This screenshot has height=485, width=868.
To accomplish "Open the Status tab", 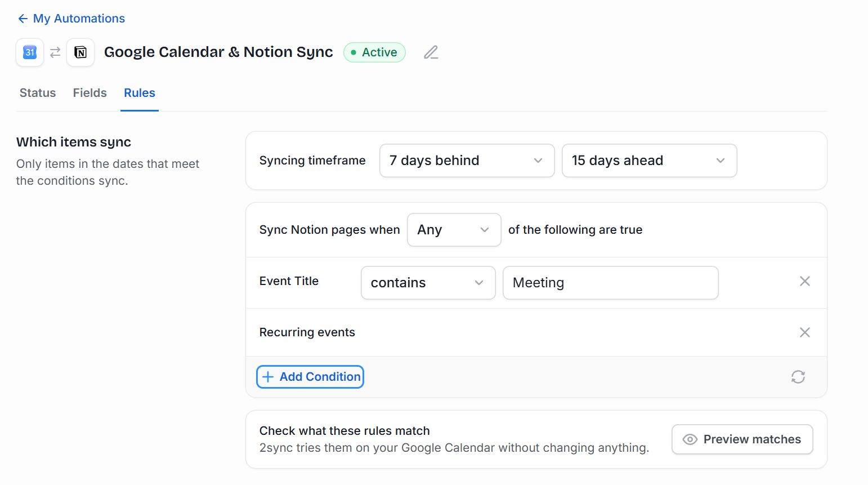I will (38, 93).
